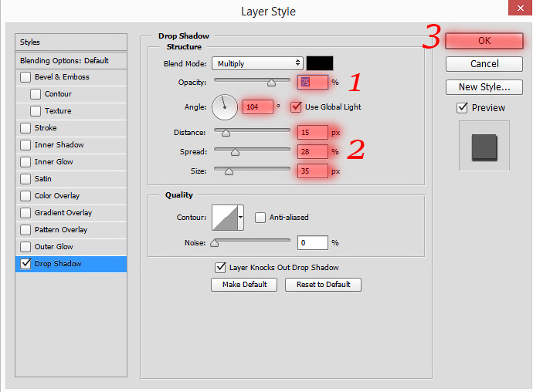Click the Cancel button
The image size is (533, 392).
(484, 64)
